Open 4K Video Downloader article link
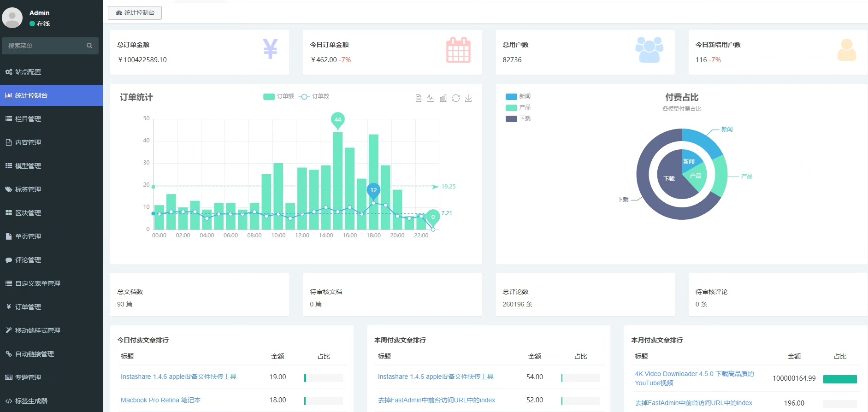This screenshot has height=412, width=868. pyautogui.click(x=694, y=378)
